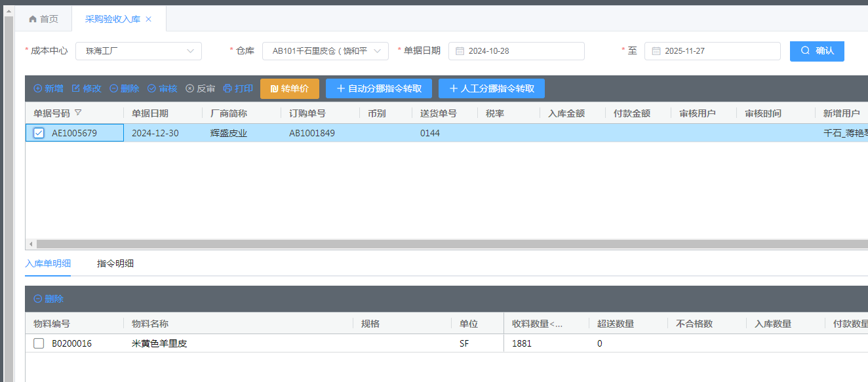Click the end date field 2025-11-27
Viewport: 868px width, 382px height.
(x=712, y=51)
